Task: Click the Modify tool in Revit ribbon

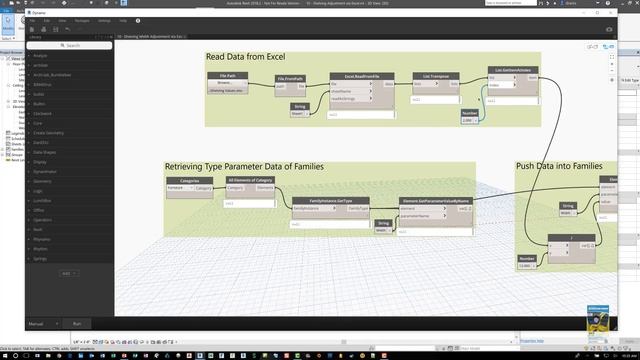Action: (x=8, y=24)
